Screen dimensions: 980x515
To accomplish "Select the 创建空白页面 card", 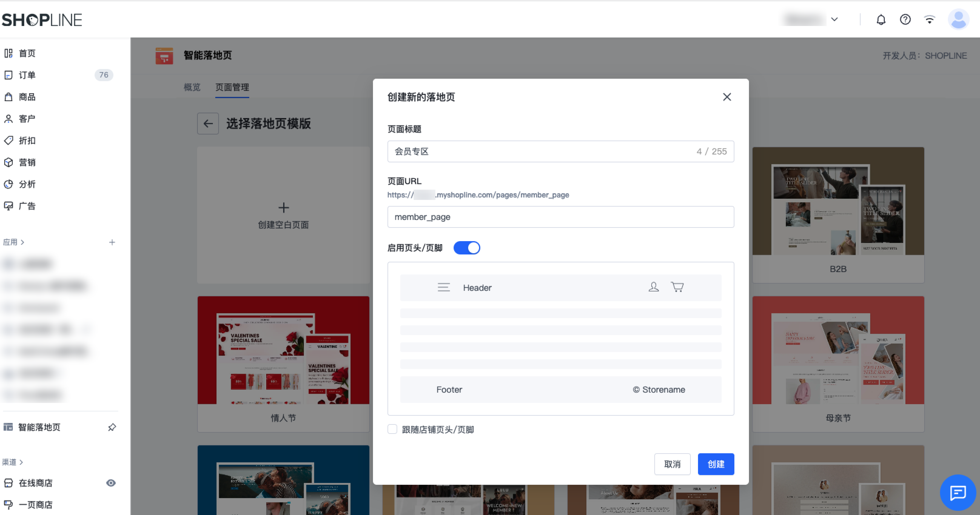I will [x=283, y=215].
